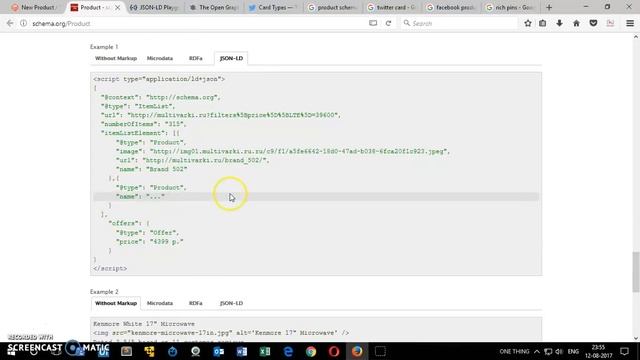This screenshot has width=640, height=360.
Task: Open Outlook from the taskbar
Action: click(x=219, y=351)
